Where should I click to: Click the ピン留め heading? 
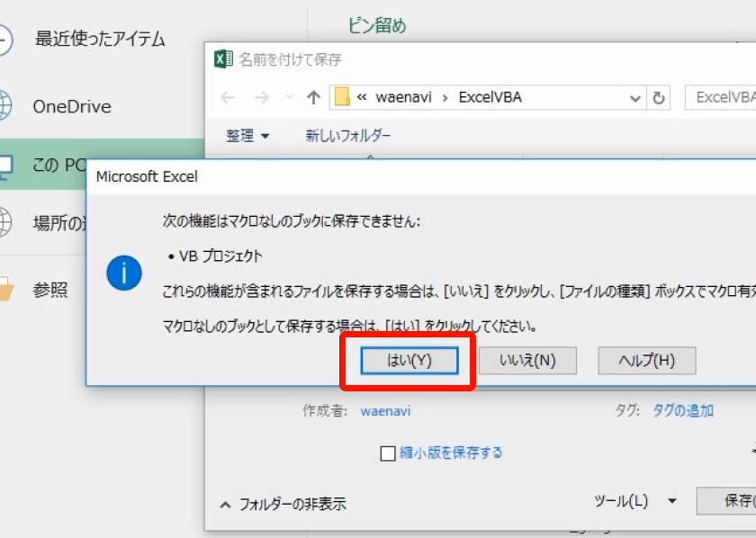376,25
